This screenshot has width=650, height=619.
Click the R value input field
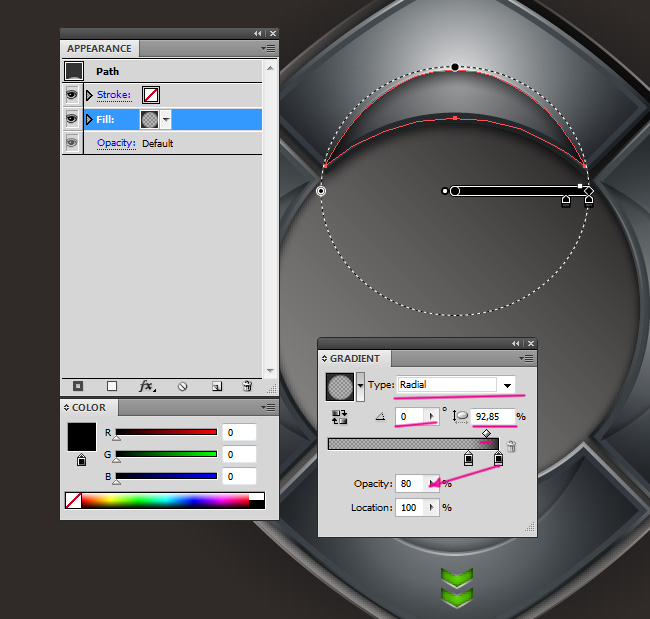239,432
